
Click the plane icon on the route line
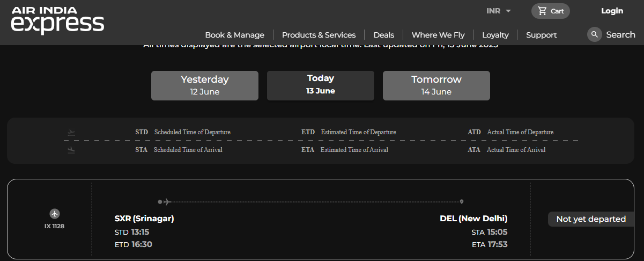[167, 202]
